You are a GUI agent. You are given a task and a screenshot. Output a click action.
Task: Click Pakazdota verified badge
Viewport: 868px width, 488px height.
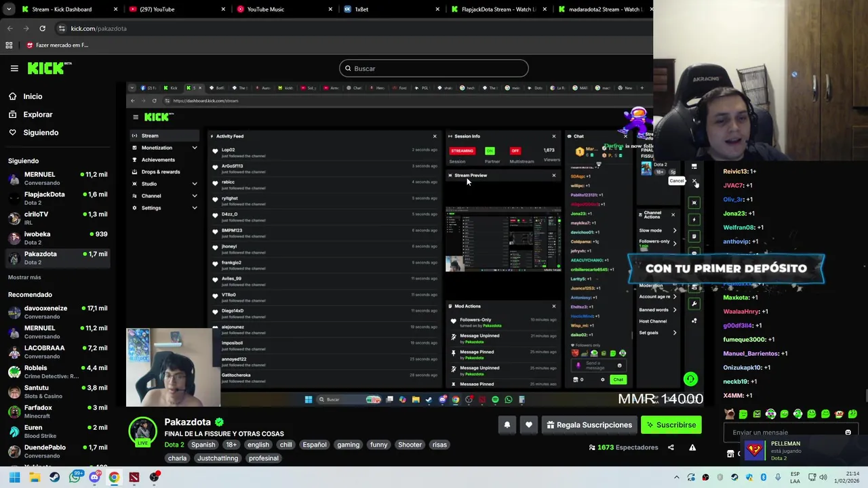tap(219, 422)
